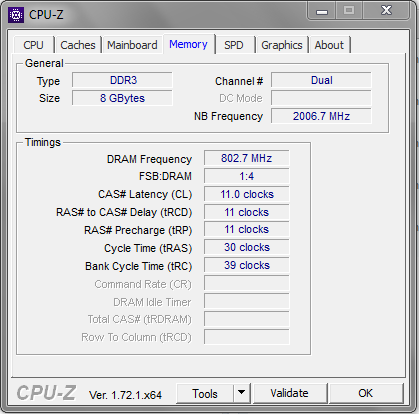The width and height of the screenshot is (419, 414).
Task: Open the Caches tab
Action: [x=78, y=45]
